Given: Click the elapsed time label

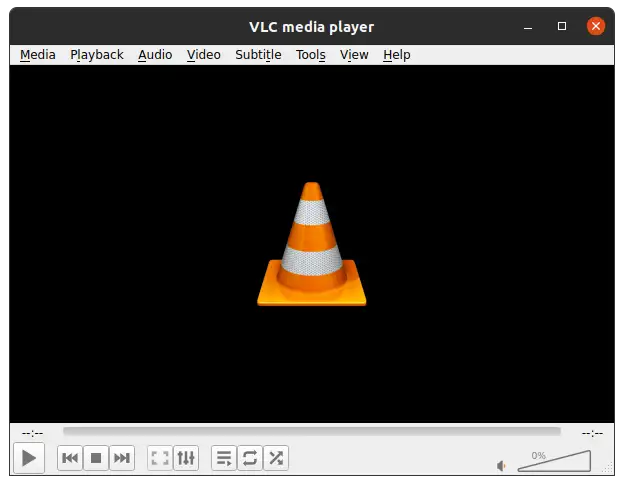Looking at the screenshot, I should [33, 433].
